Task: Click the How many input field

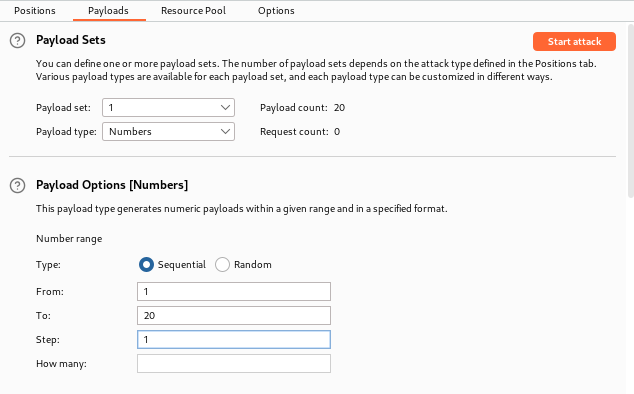Action: tap(234, 363)
